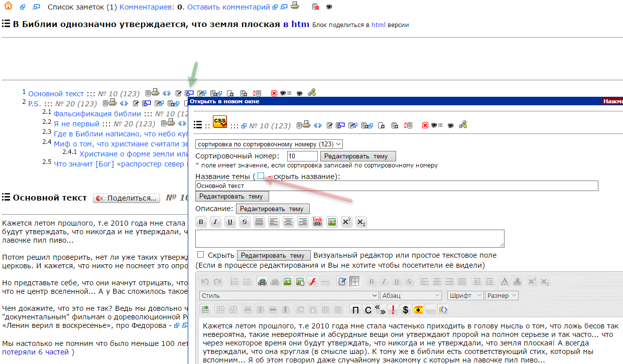Open the Стиль dropdown

click(x=289, y=296)
